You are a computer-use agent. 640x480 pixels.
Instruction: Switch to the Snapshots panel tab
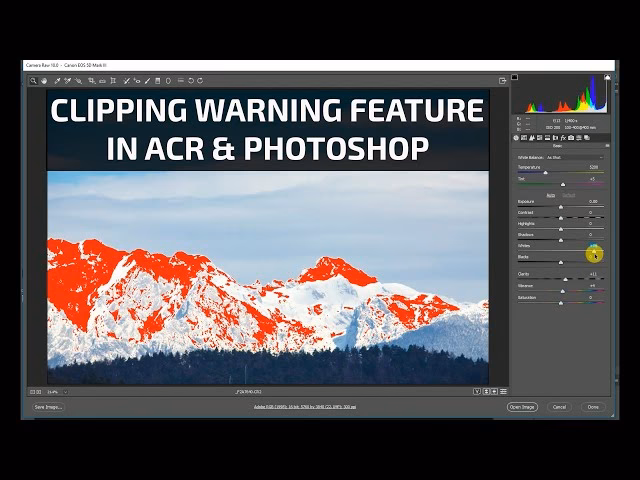tap(587, 138)
